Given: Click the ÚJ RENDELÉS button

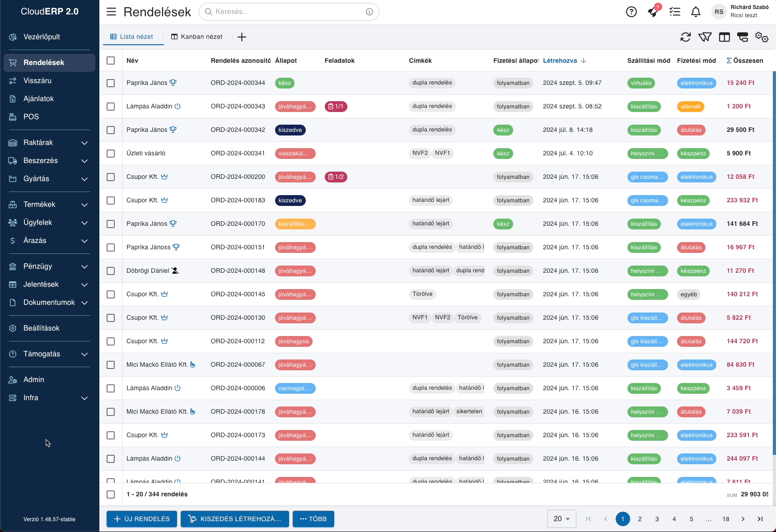Looking at the screenshot, I should pos(142,519).
